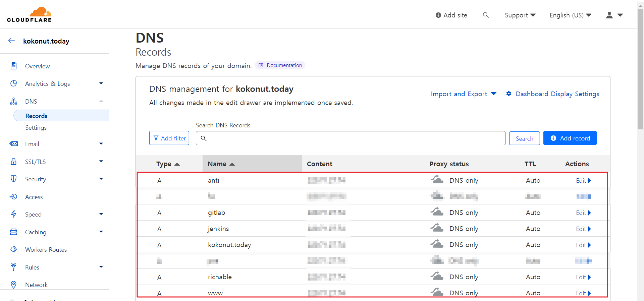Click the SSL/TLS padlock icon

pyautogui.click(x=13, y=161)
